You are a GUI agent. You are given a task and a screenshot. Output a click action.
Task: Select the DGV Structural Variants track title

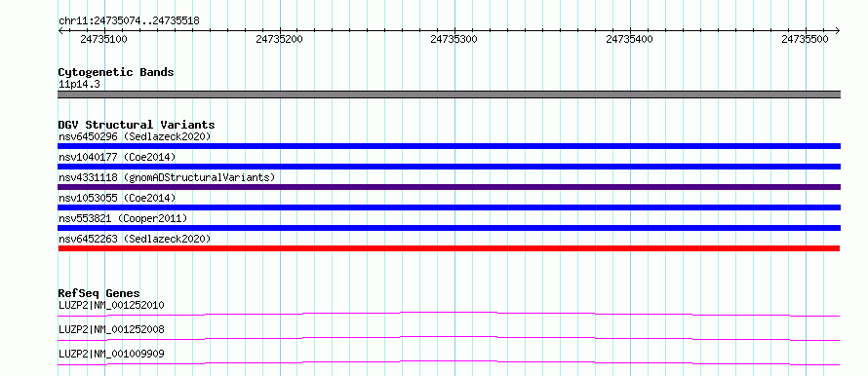(137, 125)
